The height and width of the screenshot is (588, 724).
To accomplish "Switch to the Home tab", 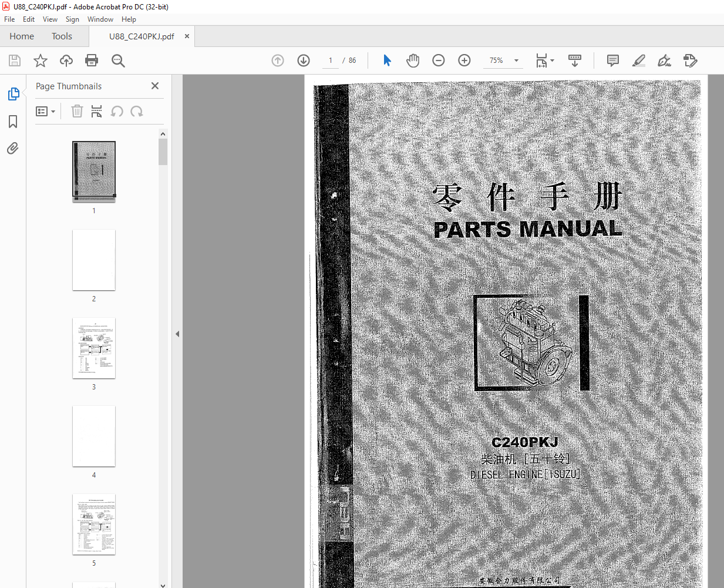I will pyautogui.click(x=22, y=36).
